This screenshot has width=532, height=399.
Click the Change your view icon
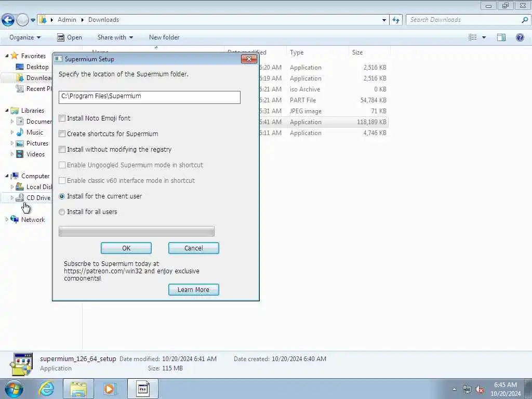click(x=473, y=37)
